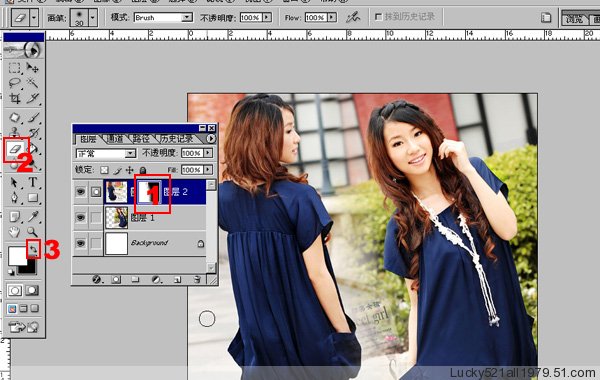
Task: Select the Hand tool
Action: 15,232
